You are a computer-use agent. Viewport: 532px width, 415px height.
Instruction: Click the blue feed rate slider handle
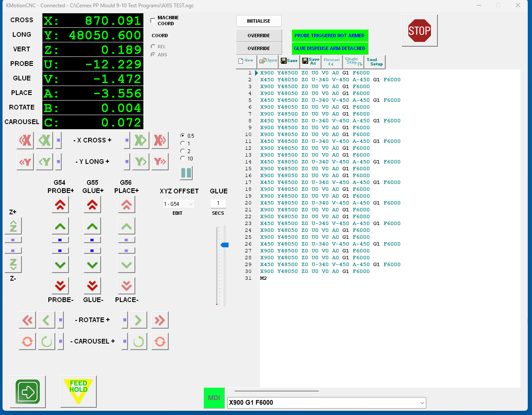pos(224,245)
